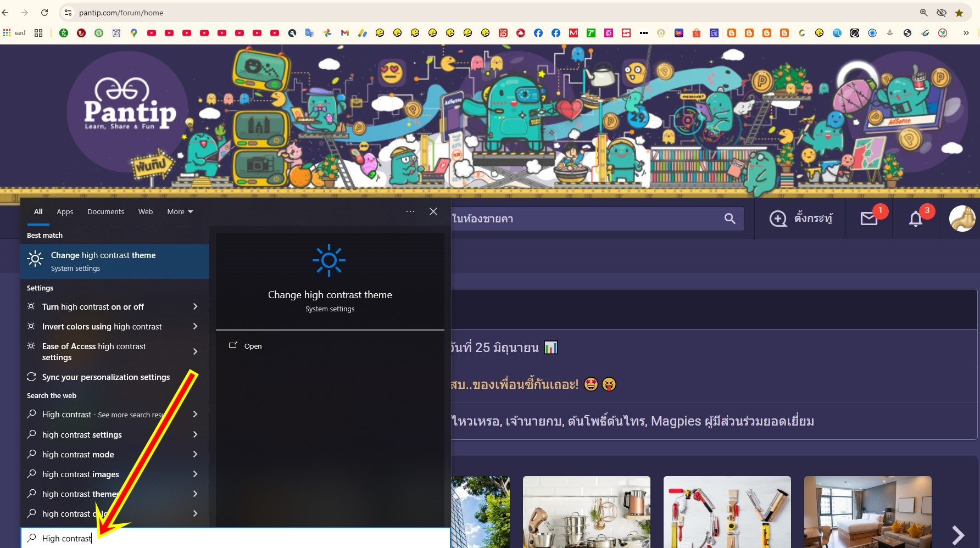Open the 25 มิถุนายน post with chart icon

(504, 348)
